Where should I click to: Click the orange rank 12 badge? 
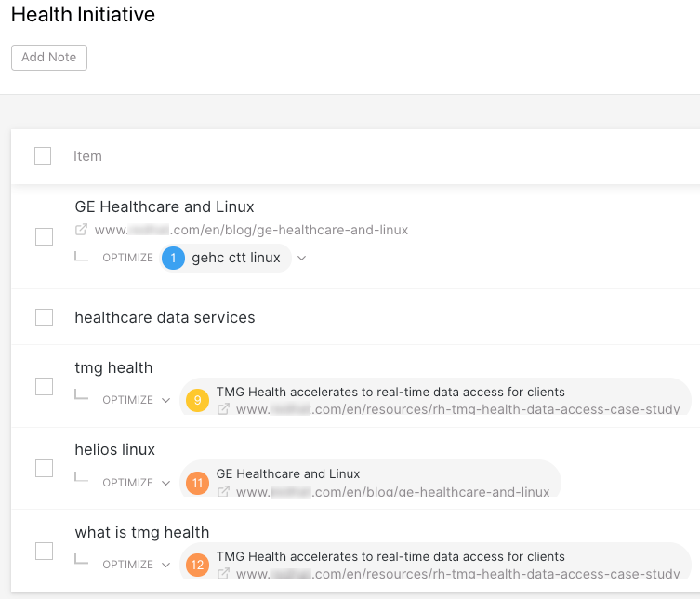197,565
